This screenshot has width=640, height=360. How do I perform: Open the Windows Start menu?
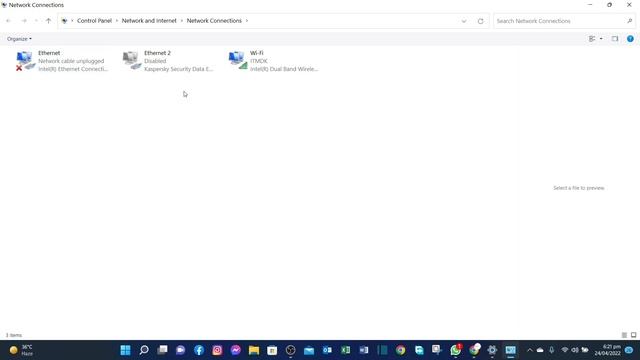click(125, 350)
